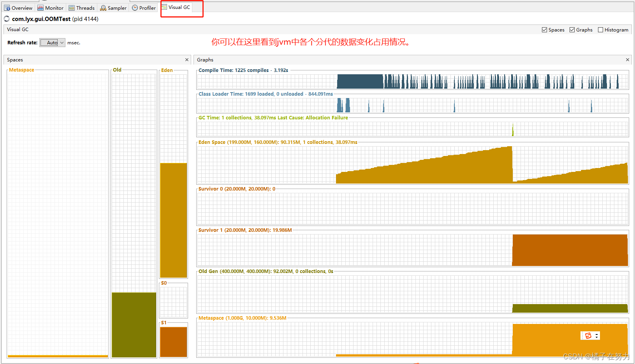The height and width of the screenshot is (364, 635).
Task: Click the Metaspace space bar
Action: click(x=58, y=356)
